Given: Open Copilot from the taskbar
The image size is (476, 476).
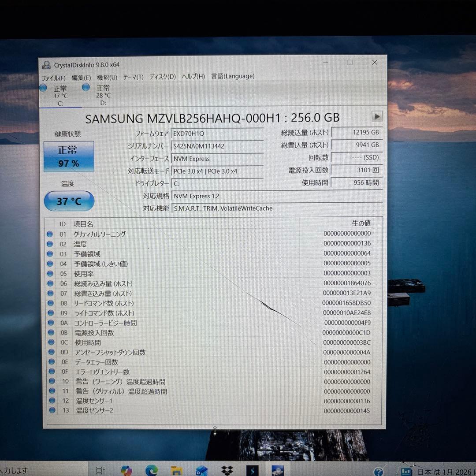Looking at the screenshot, I should coord(126,471).
